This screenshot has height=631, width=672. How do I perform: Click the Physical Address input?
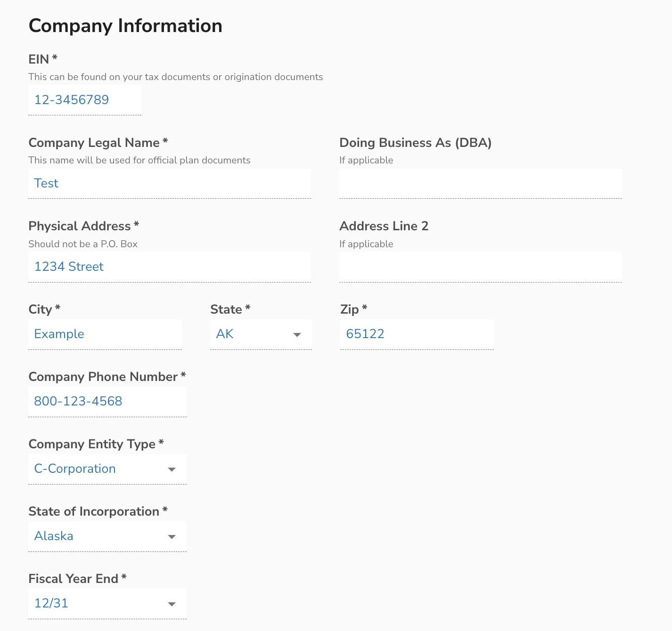(170, 267)
